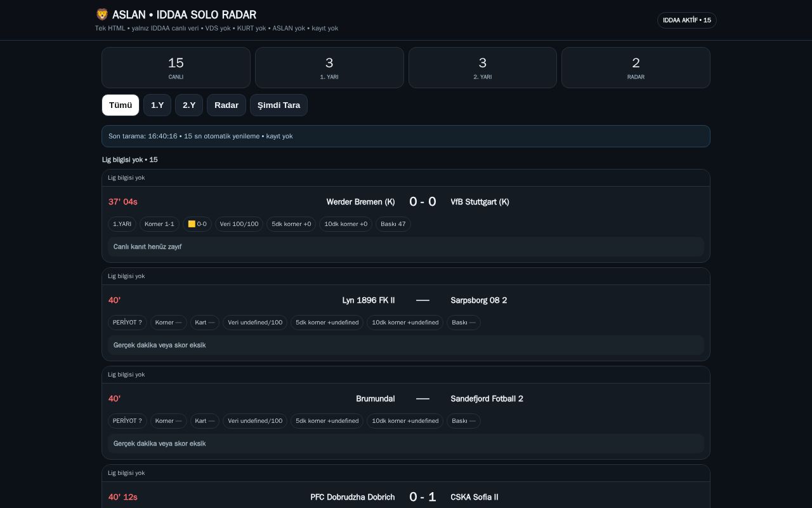Click the Werder Bremen (K) team name
This screenshot has height=508, width=812.
pyautogui.click(x=360, y=202)
